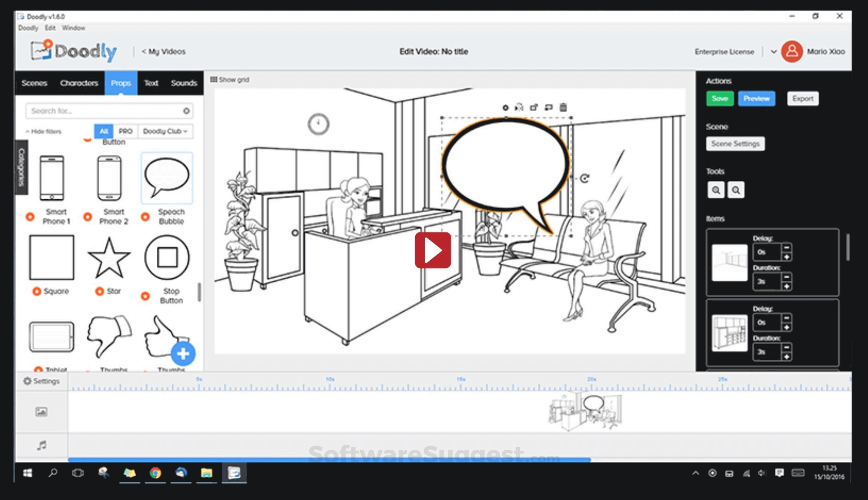Increase duration of second item

click(x=787, y=357)
